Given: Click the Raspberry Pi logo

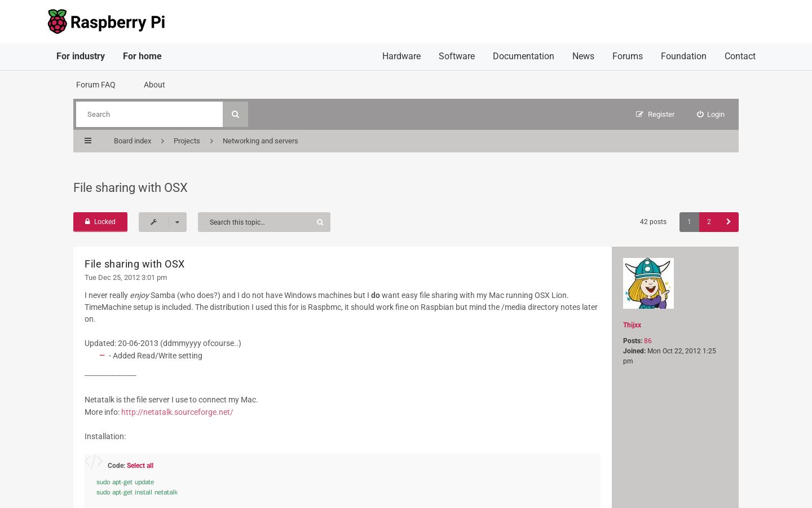Looking at the screenshot, I should (x=107, y=22).
